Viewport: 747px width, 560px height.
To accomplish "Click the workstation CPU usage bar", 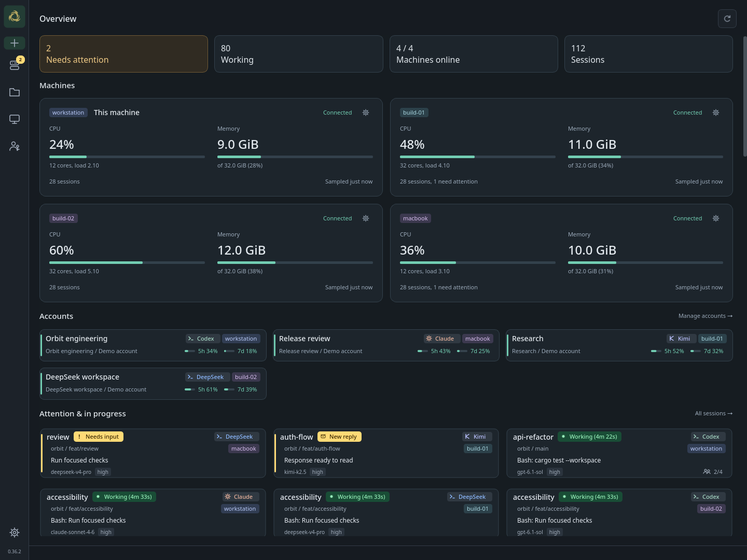I will coord(127,157).
